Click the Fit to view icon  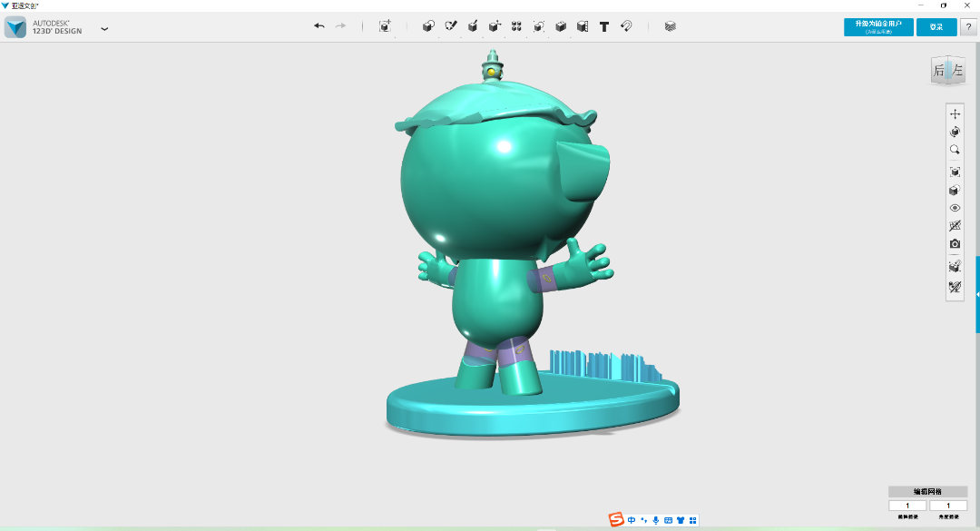click(955, 172)
